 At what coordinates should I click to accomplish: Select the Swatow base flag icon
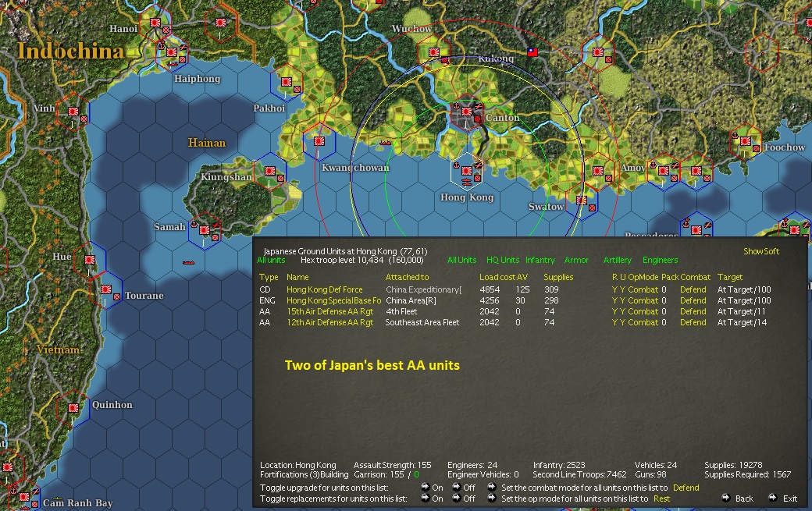[x=582, y=200]
